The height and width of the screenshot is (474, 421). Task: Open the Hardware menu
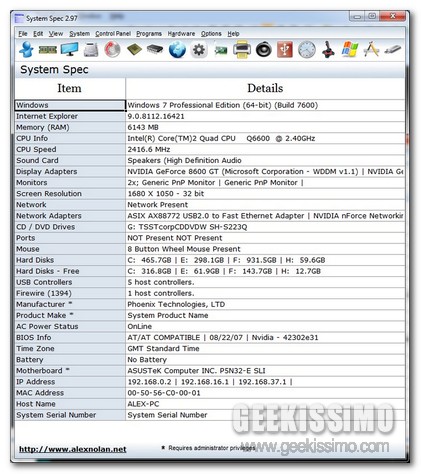[181, 34]
